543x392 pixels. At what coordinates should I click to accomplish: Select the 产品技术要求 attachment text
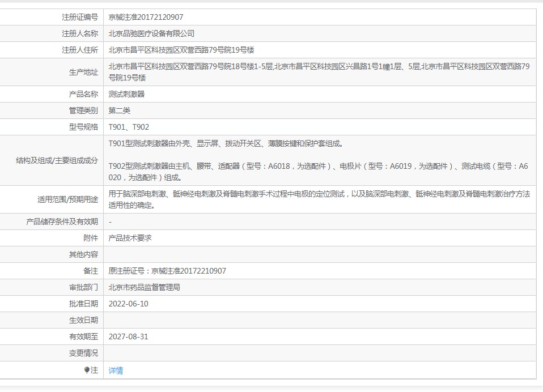130,238
